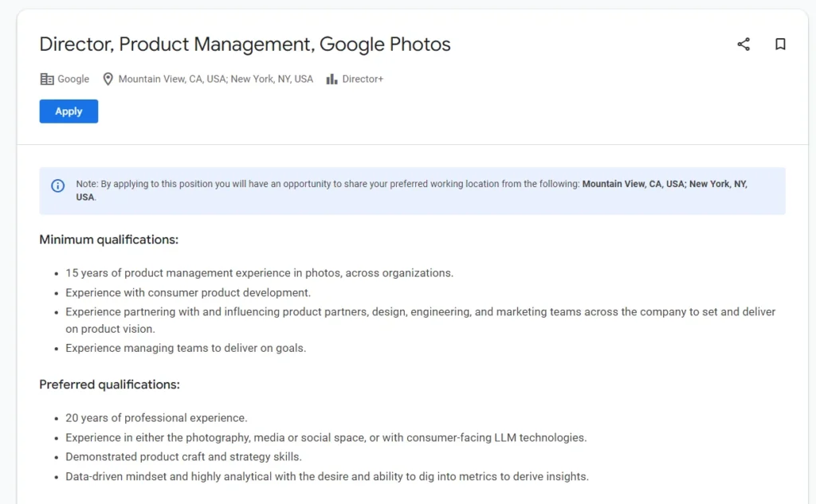Viewport: 816px width, 504px height.
Task: Bookmark this job with the save icon
Action: click(x=780, y=45)
